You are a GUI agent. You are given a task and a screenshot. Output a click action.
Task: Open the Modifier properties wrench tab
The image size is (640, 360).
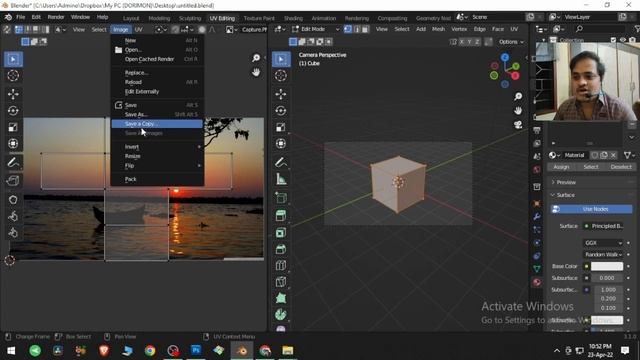tap(537, 216)
